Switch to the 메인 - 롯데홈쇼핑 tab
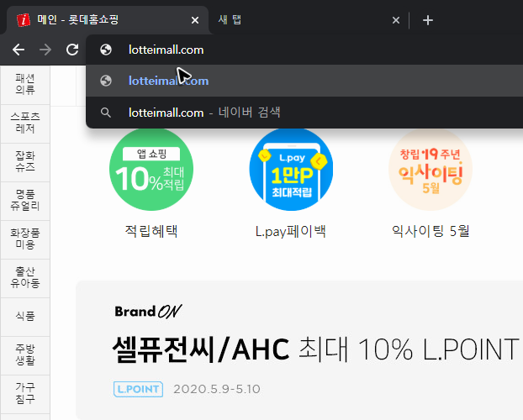Image resolution: width=523 pixels, height=420 pixels. tap(107, 20)
